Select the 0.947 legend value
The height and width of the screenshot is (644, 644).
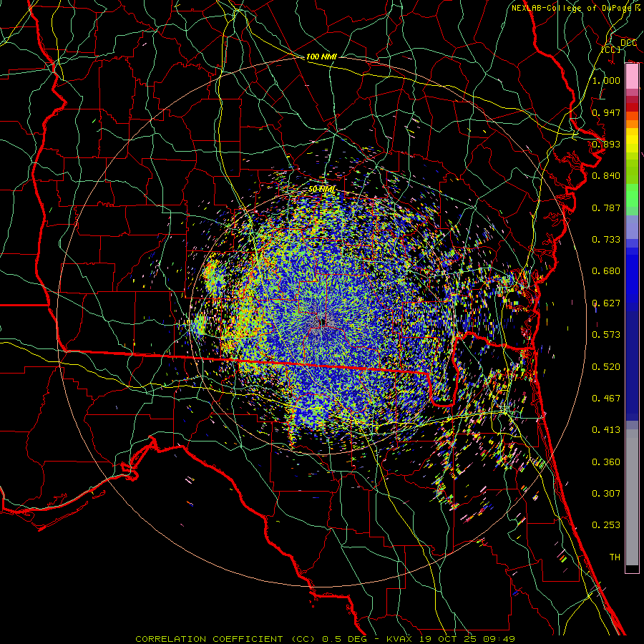606,112
